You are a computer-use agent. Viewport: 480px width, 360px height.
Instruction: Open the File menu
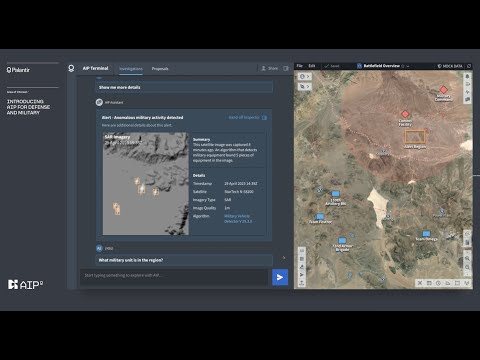coord(300,66)
